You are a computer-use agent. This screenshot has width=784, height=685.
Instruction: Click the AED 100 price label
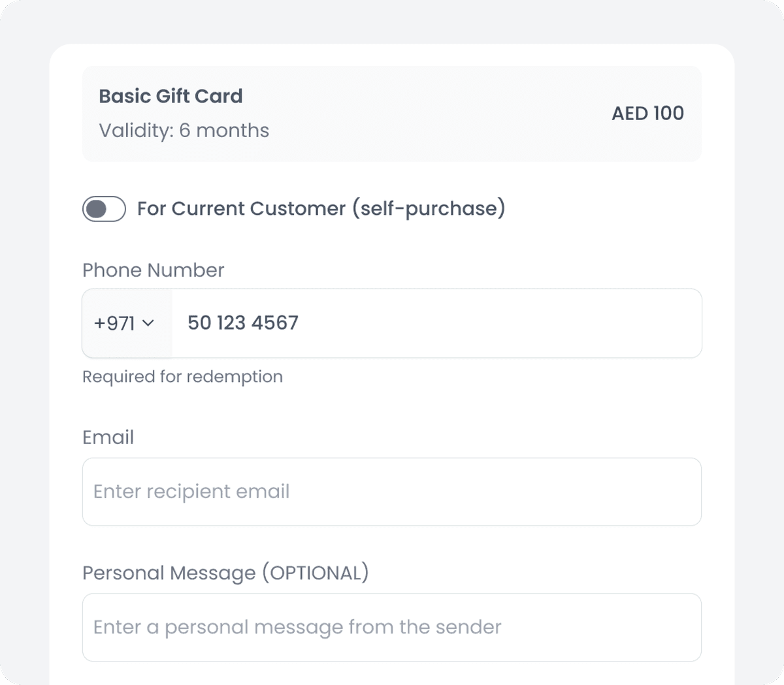click(x=647, y=113)
